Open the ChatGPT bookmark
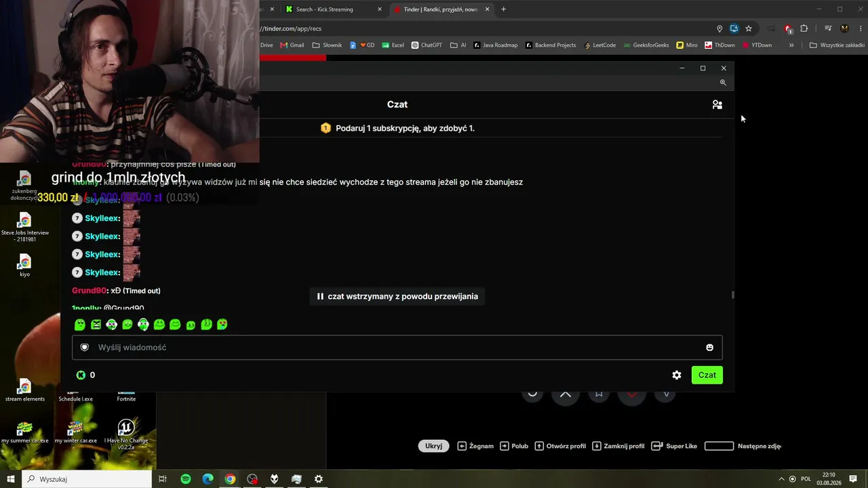Screen dimensions: 868x488 coord(426,45)
